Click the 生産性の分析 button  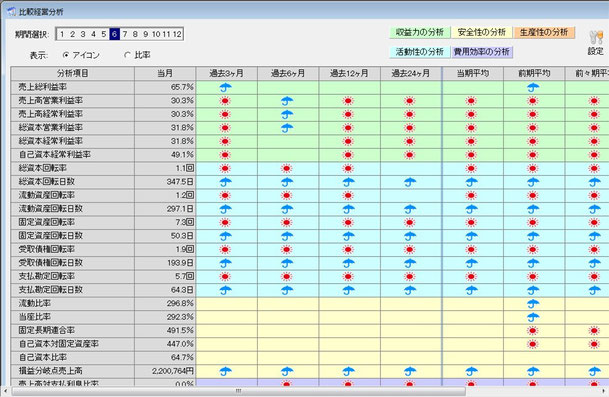(544, 32)
